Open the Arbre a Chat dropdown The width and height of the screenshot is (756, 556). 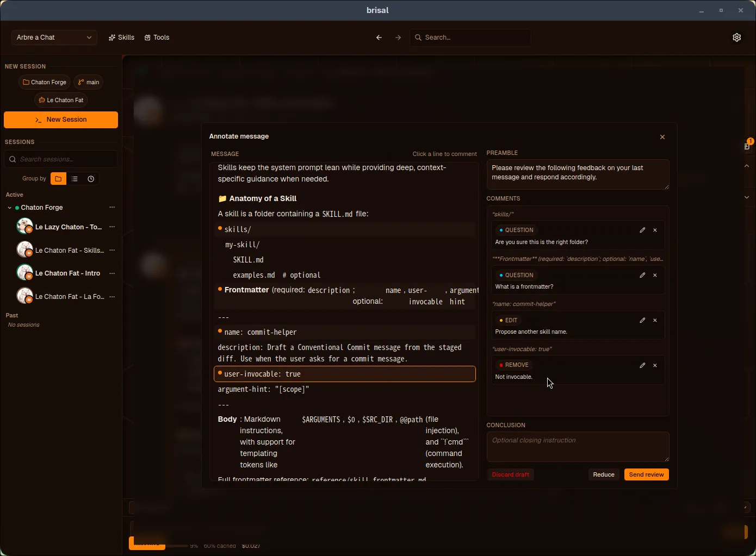(x=54, y=38)
